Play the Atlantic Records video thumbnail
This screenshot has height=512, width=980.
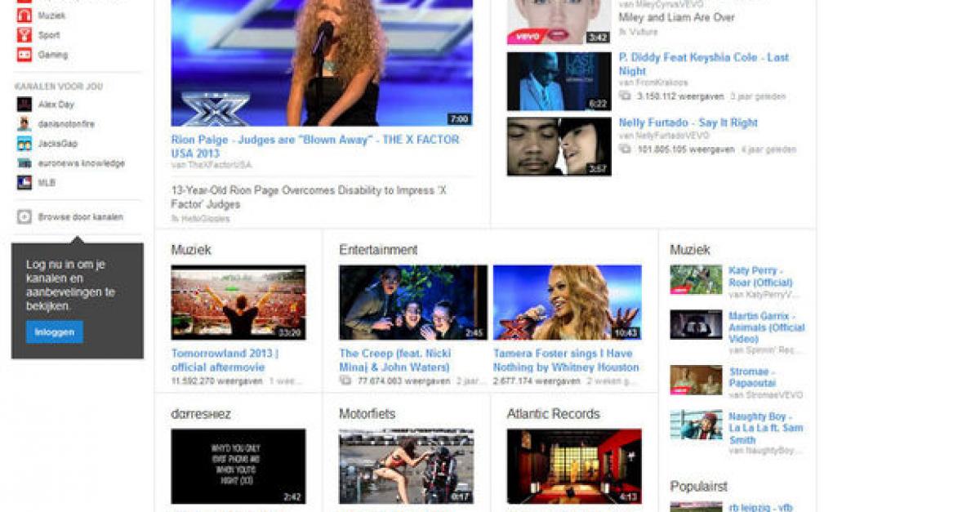pyautogui.click(x=574, y=466)
